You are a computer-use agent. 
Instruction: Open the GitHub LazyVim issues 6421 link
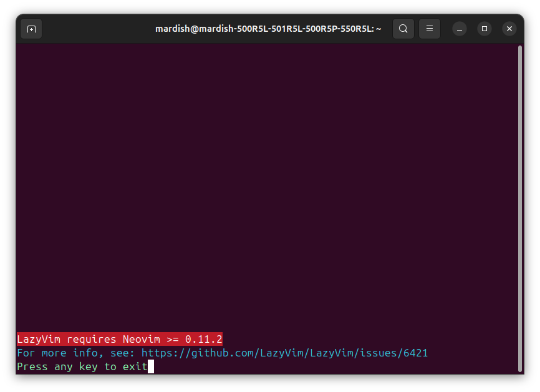284,353
